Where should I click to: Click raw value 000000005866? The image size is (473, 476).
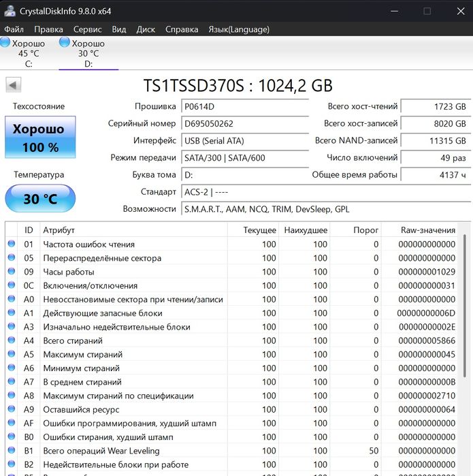[x=427, y=340]
